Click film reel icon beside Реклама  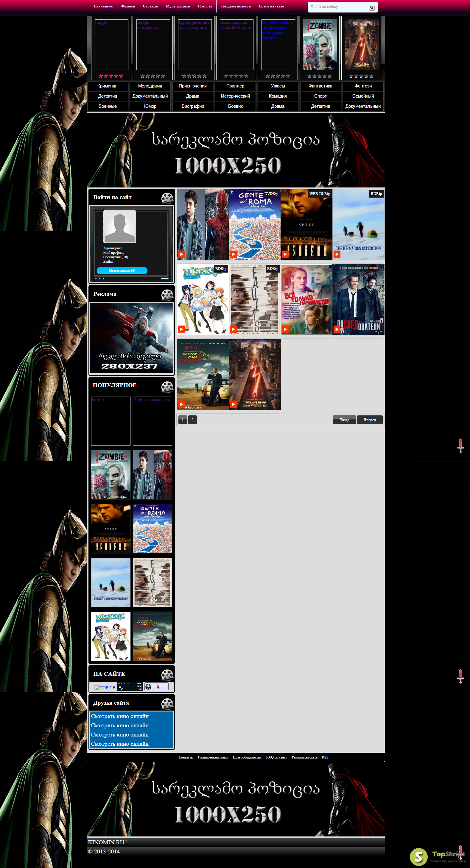pyautogui.click(x=167, y=295)
